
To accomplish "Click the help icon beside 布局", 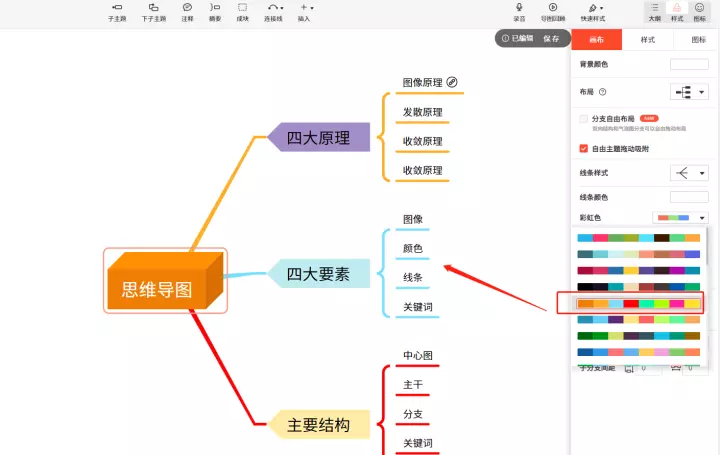I will pos(602,92).
